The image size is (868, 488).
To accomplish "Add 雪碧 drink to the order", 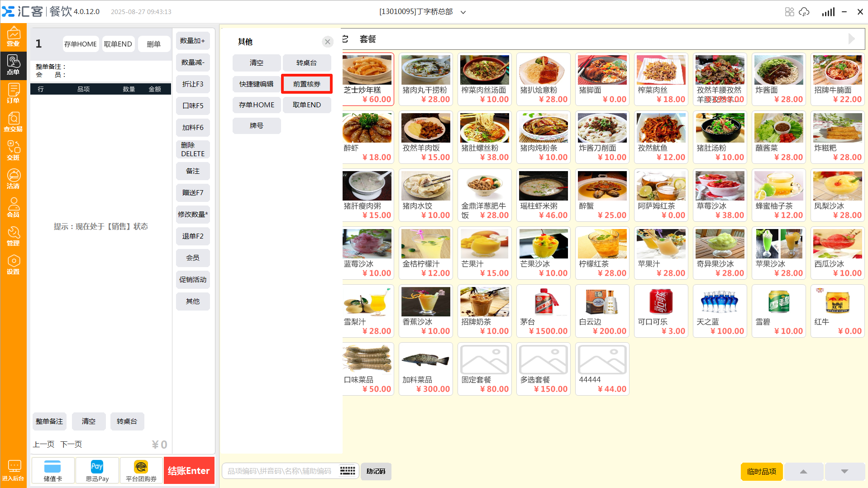I will point(779,311).
